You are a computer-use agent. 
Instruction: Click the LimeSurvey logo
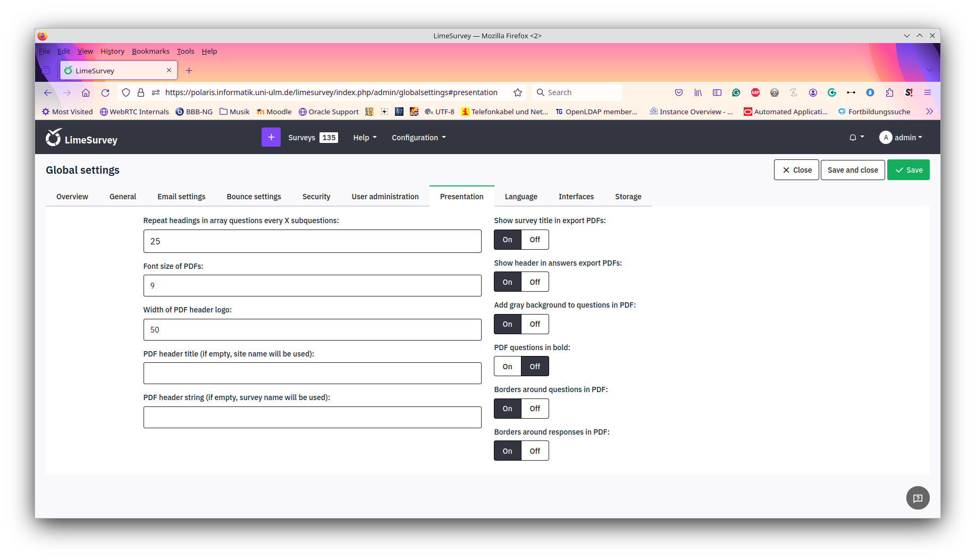pyautogui.click(x=81, y=138)
